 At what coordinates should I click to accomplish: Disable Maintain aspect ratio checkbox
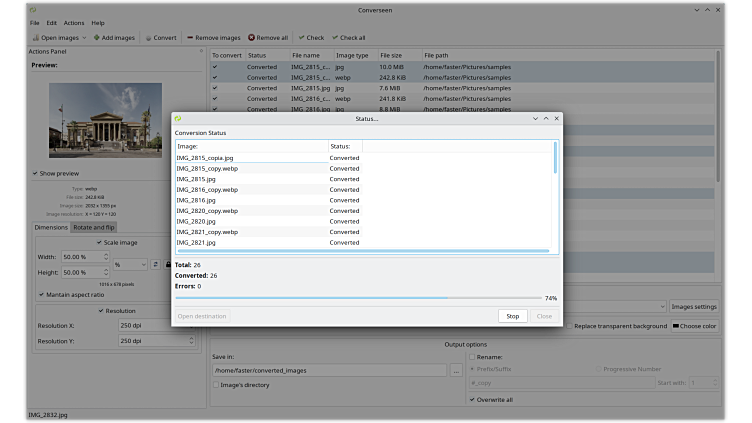click(40, 294)
